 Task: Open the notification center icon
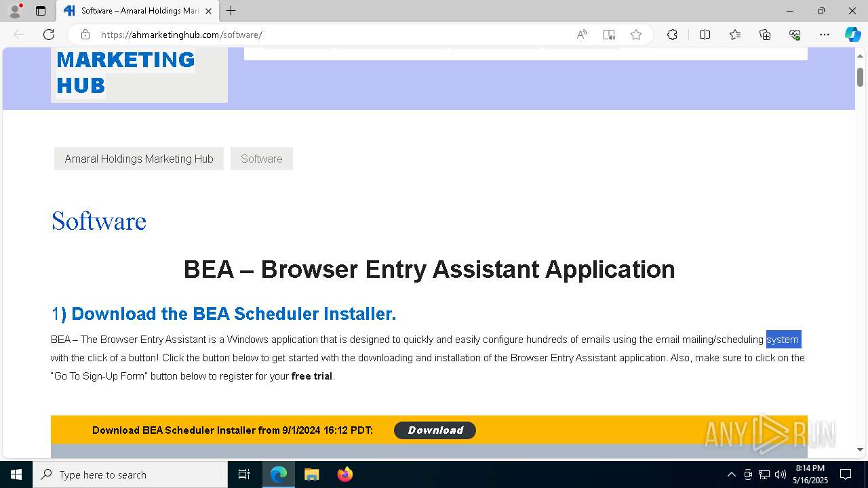pos(846,474)
